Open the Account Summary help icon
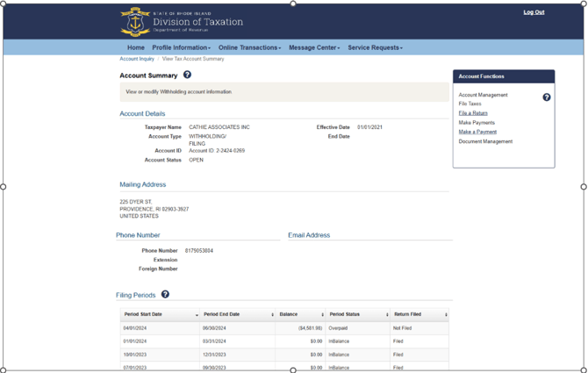The image size is (588, 373). [x=187, y=75]
